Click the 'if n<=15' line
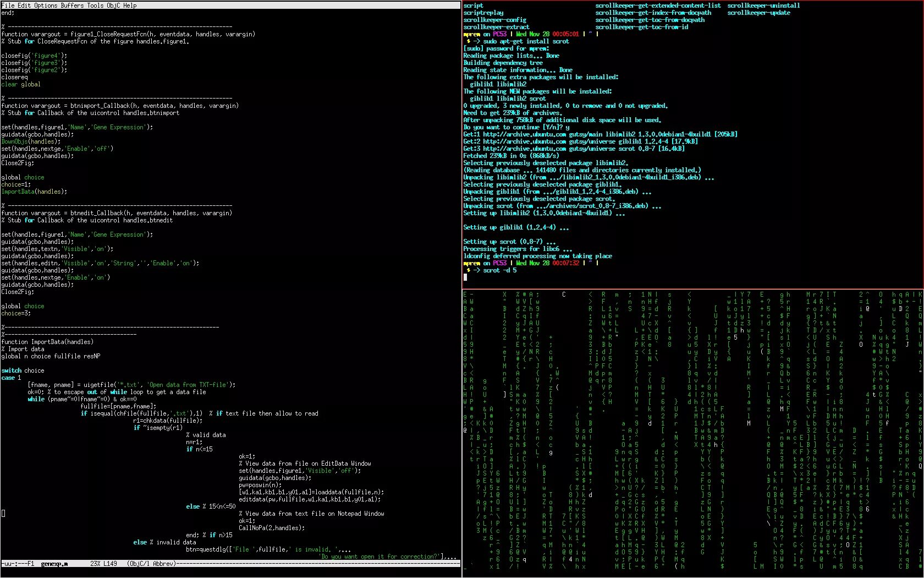 pos(199,449)
